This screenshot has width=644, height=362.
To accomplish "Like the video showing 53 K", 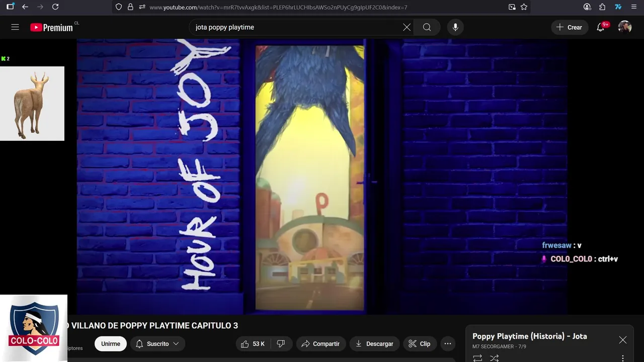I will (253, 344).
